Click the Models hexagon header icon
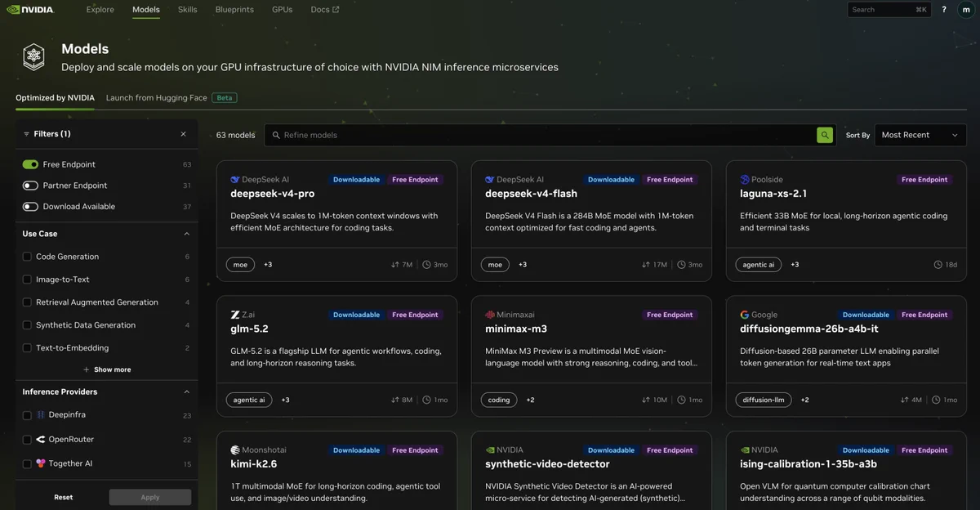Screen dimensions: 980x510 [33, 56]
